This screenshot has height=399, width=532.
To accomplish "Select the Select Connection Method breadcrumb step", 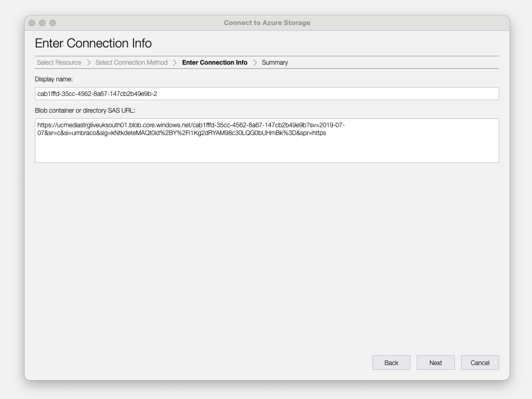I will (131, 63).
